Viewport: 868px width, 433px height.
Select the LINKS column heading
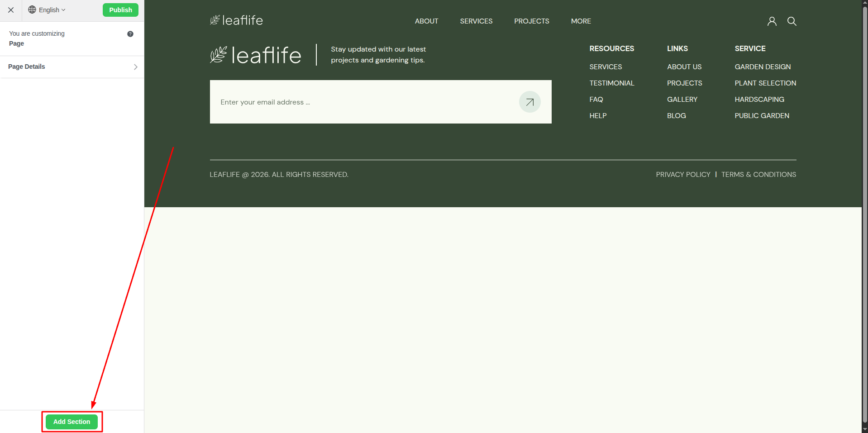point(677,48)
